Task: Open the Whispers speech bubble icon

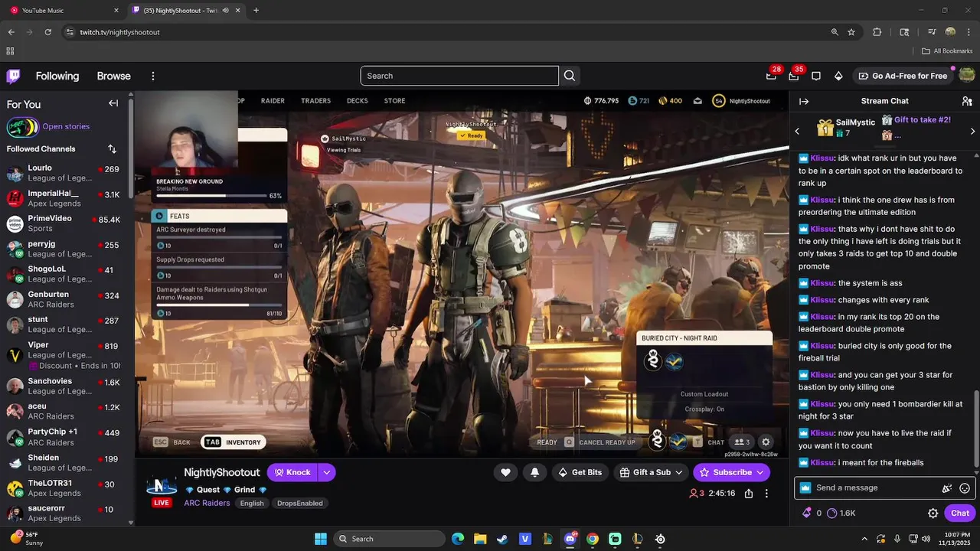Action: pyautogui.click(x=816, y=76)
